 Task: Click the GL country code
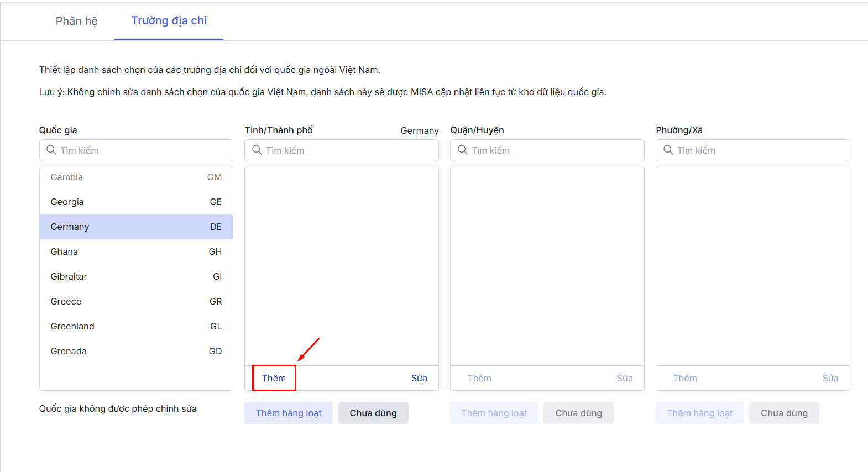click(216, 327)
